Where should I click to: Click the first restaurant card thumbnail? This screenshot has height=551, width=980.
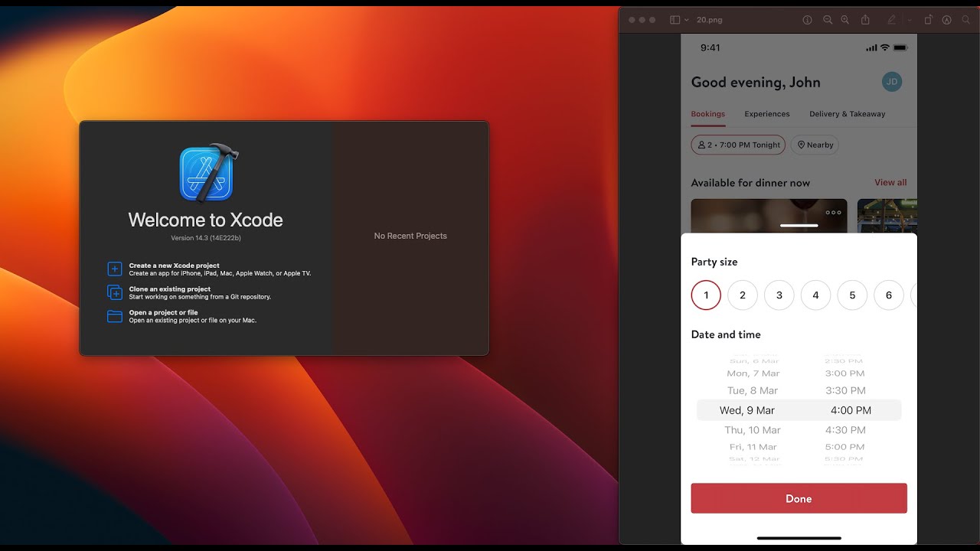(x=769, y=215)
